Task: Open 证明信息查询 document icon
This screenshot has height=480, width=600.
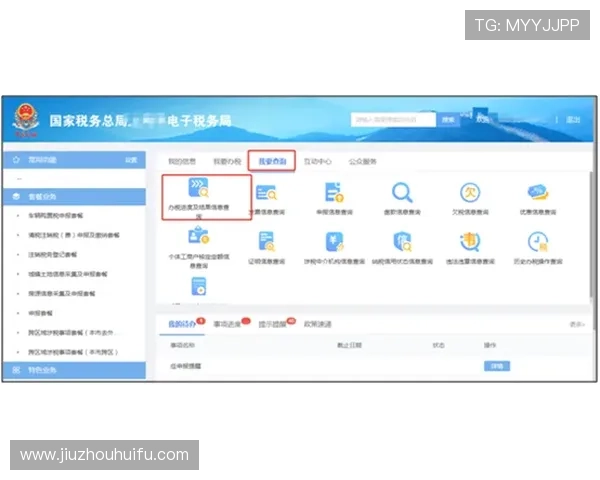Action: click(266, 242)
